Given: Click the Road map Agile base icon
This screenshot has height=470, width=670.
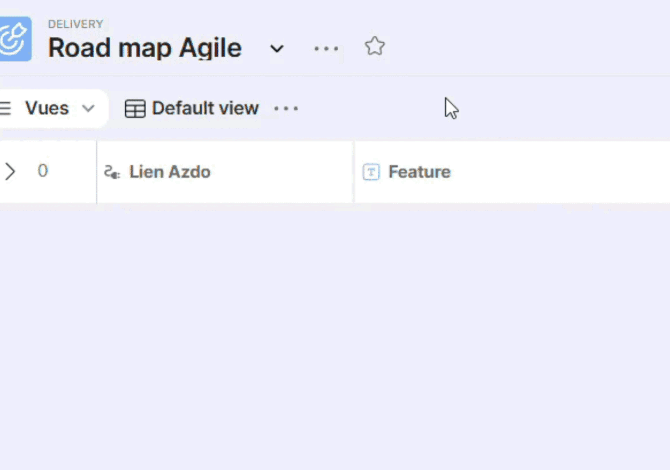Looking at the screenshot, I should (x=13, y=39).
